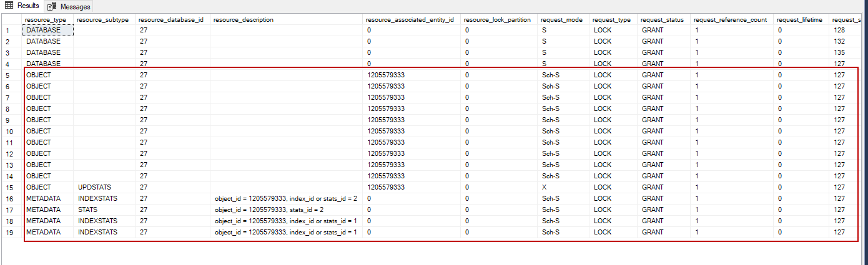Click the resource_associated_entity_id column header
This screenshot has width=868, height=265.
pyautogui.click(x=410, y=20)
